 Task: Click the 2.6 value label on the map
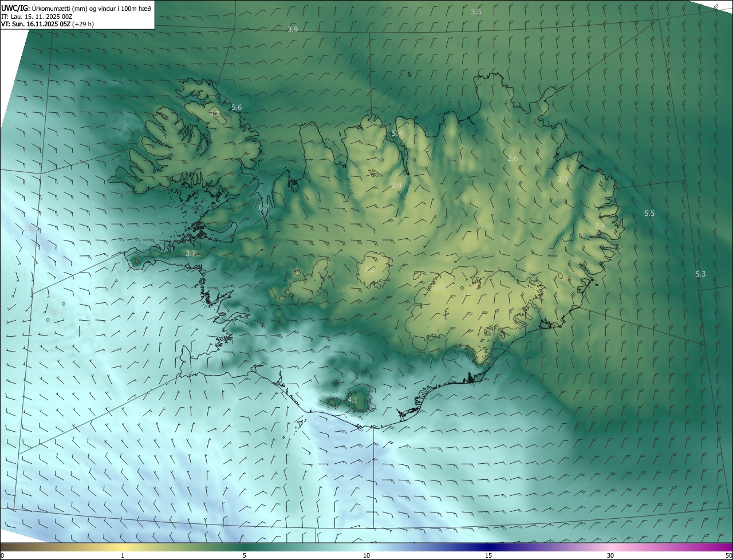coord(513,158)
